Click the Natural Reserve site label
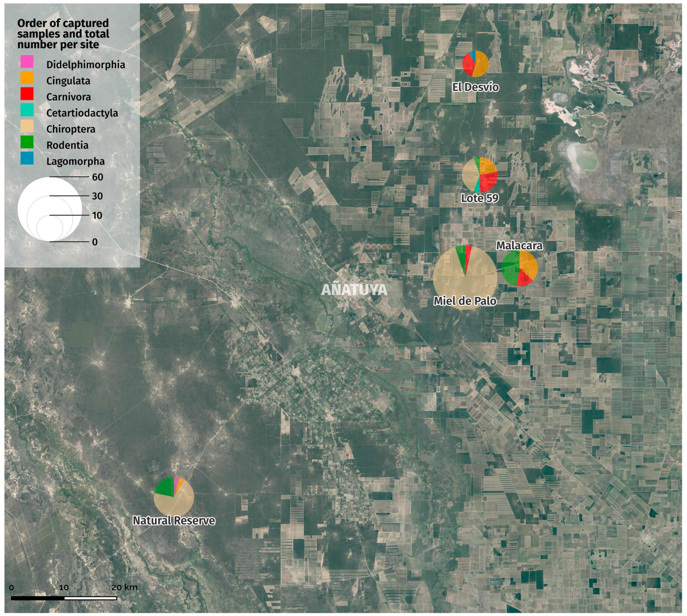This screenshot has width=687, height=616. tap(174, 521)
